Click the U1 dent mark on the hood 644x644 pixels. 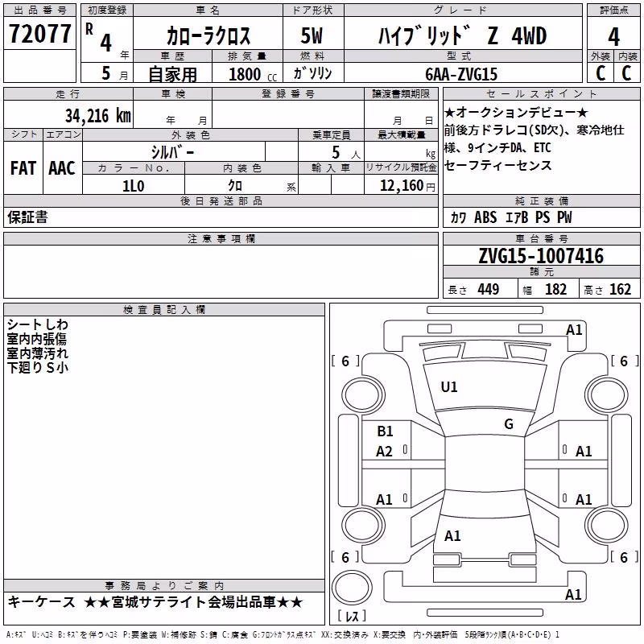pyautogui.click(x=449, y=387)
